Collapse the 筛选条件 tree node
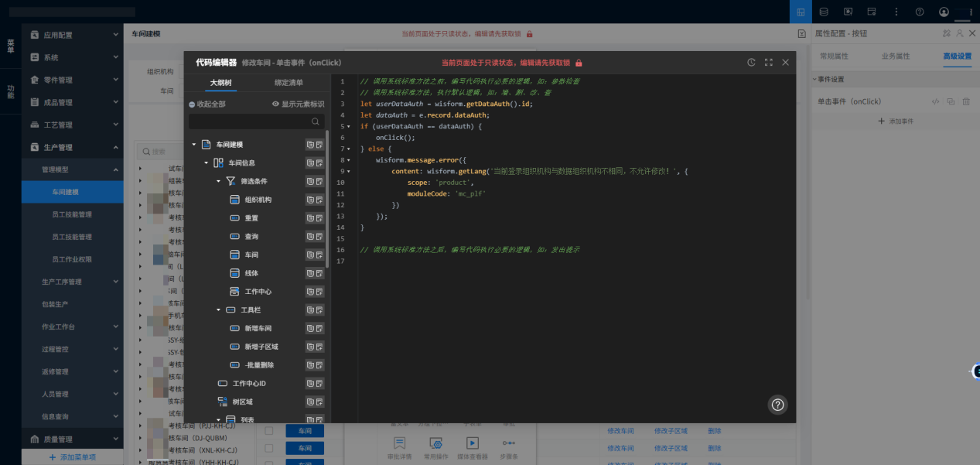Viewport: 980px width, 465px height. (x=219, y=181)
